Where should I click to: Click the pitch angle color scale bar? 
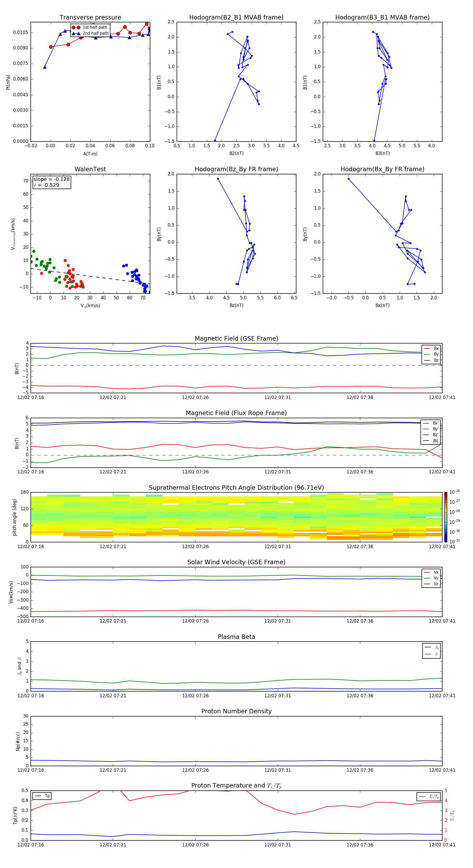[445, 517]
